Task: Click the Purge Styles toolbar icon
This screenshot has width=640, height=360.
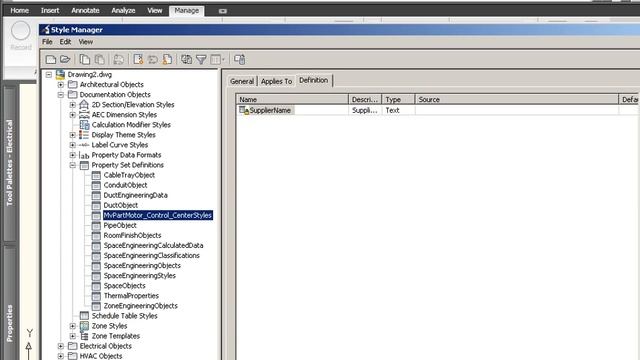Action: point(167,60)
